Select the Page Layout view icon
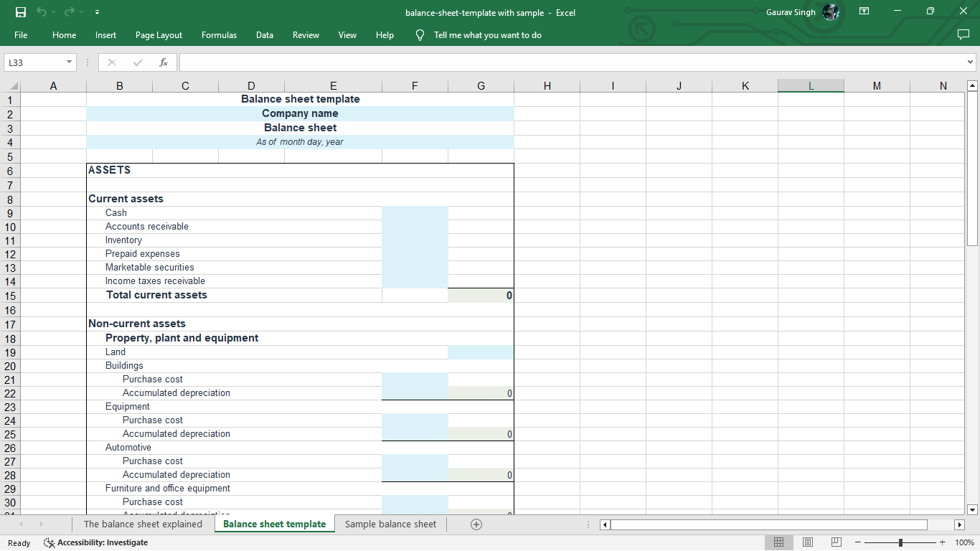980x551 pixels. click(807, 542)
